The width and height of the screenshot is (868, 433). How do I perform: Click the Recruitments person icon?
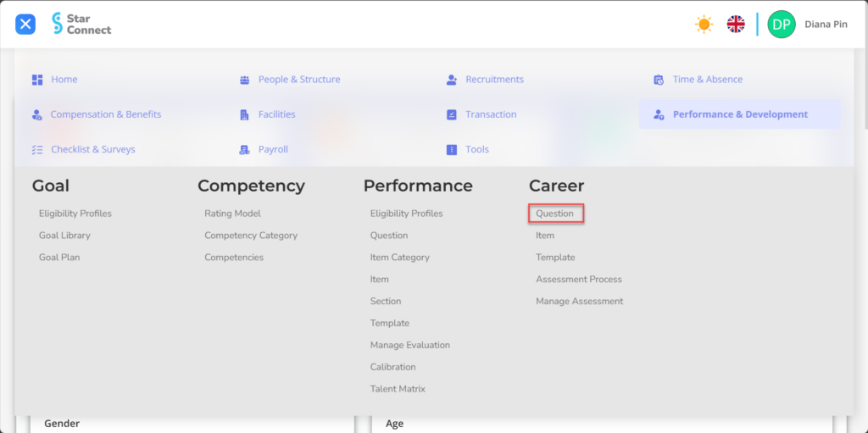tap(452, 80)
